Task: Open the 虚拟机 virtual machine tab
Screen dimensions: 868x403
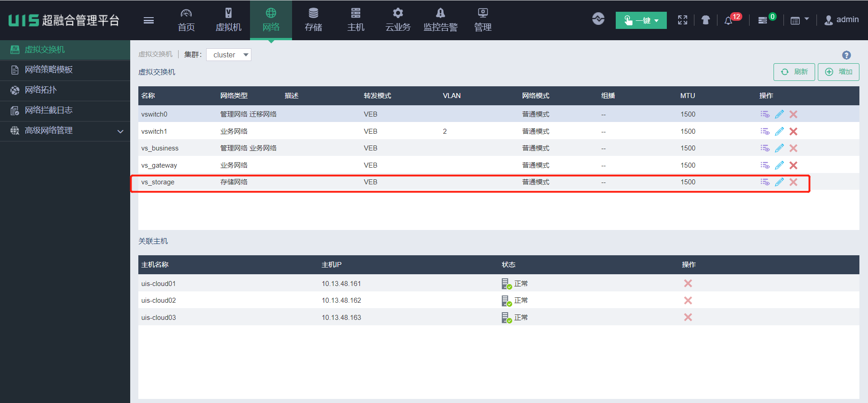Action: click(x=229, y=20)
